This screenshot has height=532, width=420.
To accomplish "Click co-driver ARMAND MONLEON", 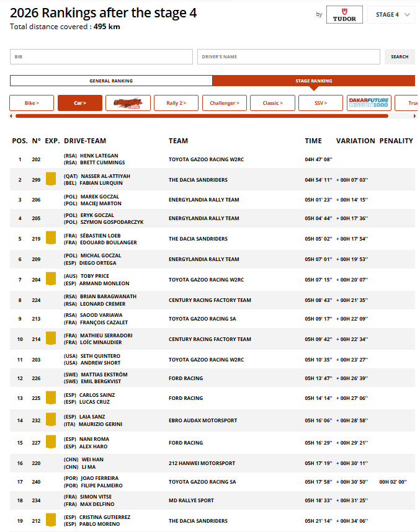I will click(104, 283).
